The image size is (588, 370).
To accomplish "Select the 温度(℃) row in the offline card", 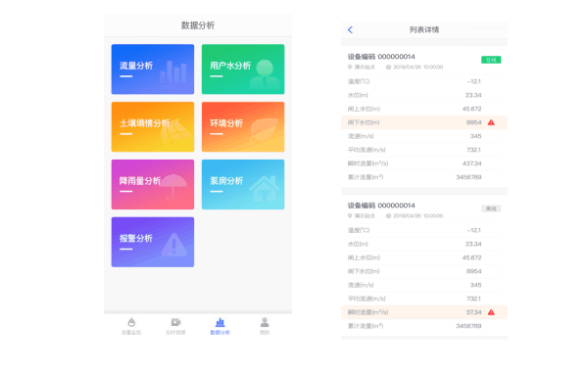I will point(424,230).
